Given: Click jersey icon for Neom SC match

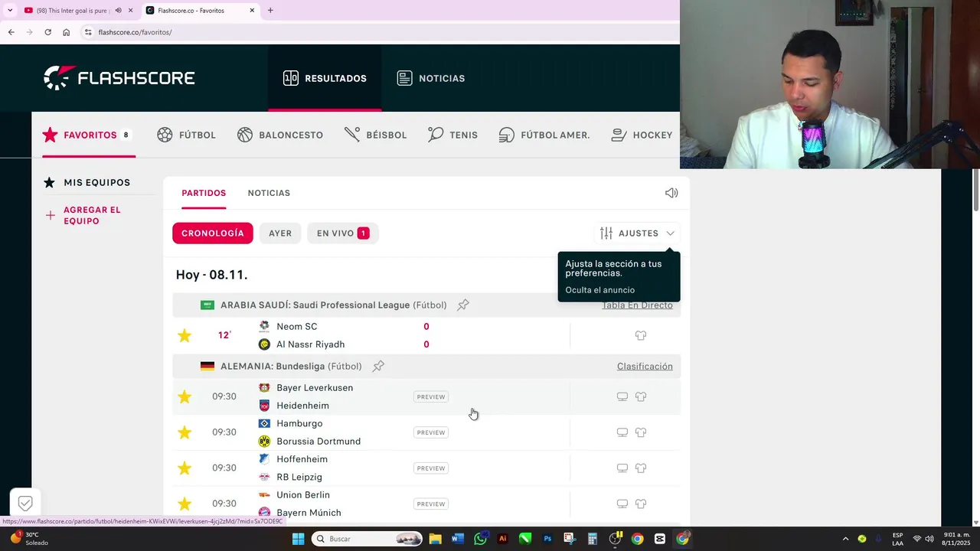Looking at the screenshot, I should click(641, 335).
